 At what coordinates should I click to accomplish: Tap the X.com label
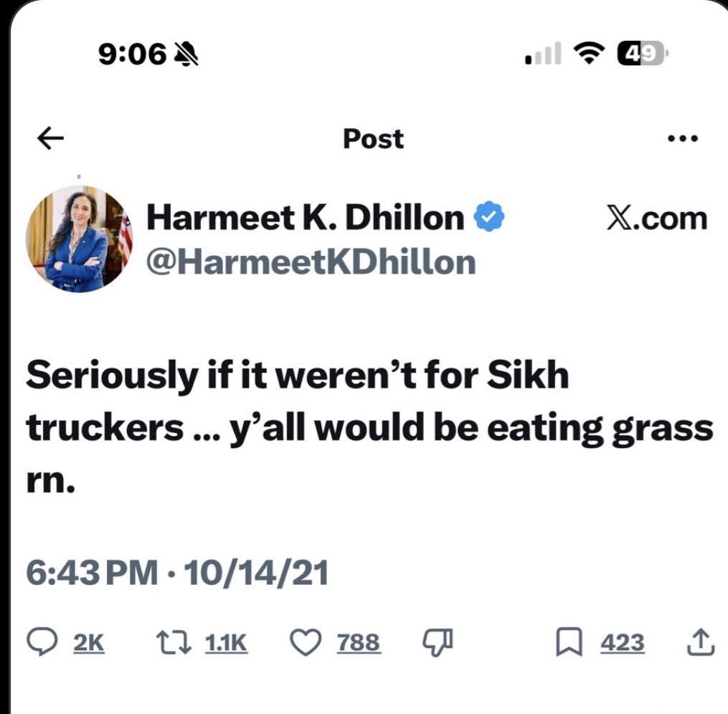(656, 218)
